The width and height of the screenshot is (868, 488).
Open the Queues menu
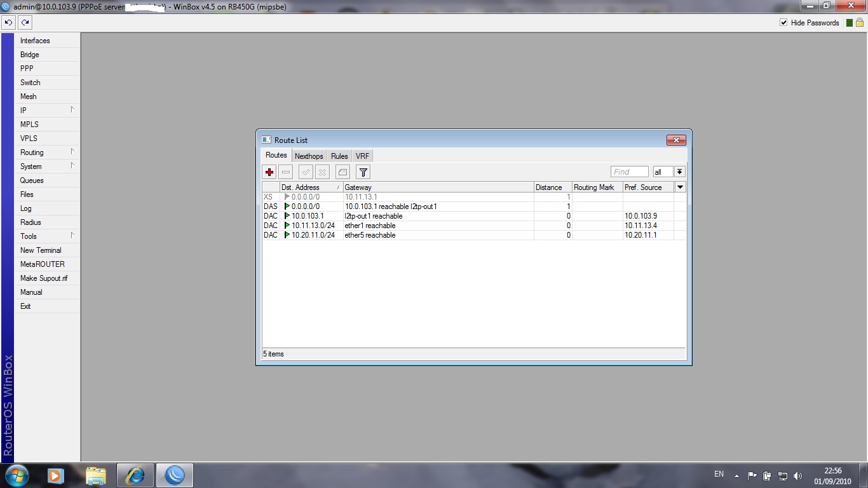[47, 180]
